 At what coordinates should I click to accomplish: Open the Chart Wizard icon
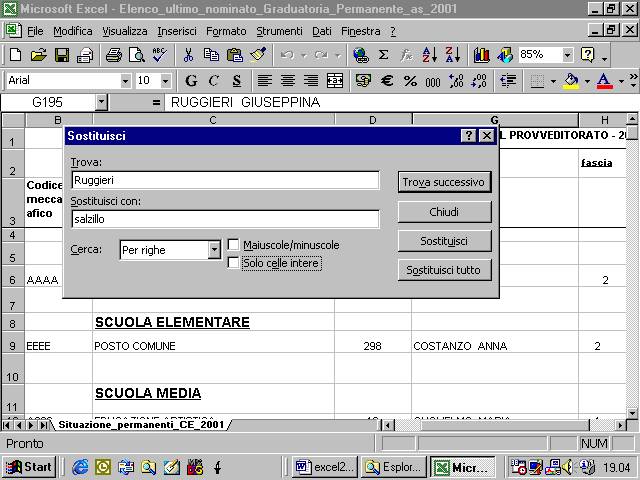[x=482, y=55]
